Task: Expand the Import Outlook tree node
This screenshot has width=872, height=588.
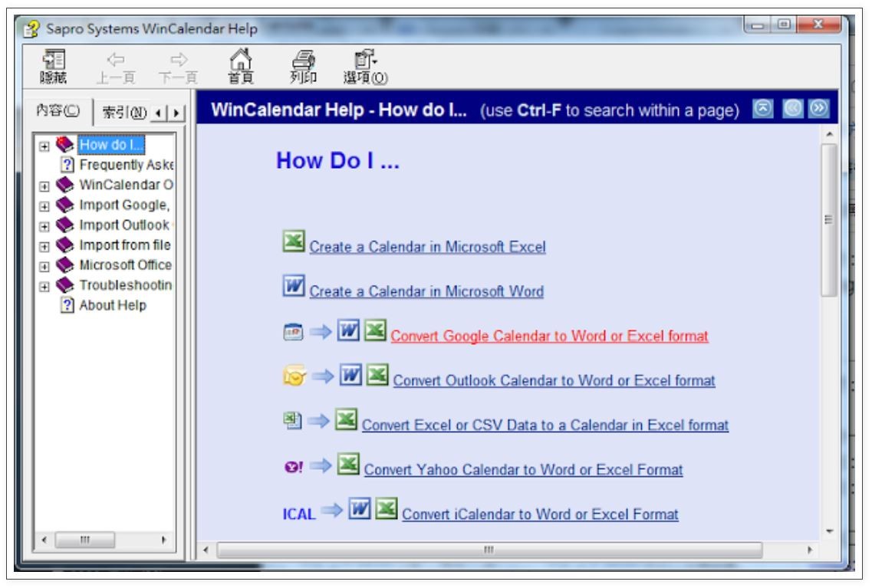Action: coord(44,226)
